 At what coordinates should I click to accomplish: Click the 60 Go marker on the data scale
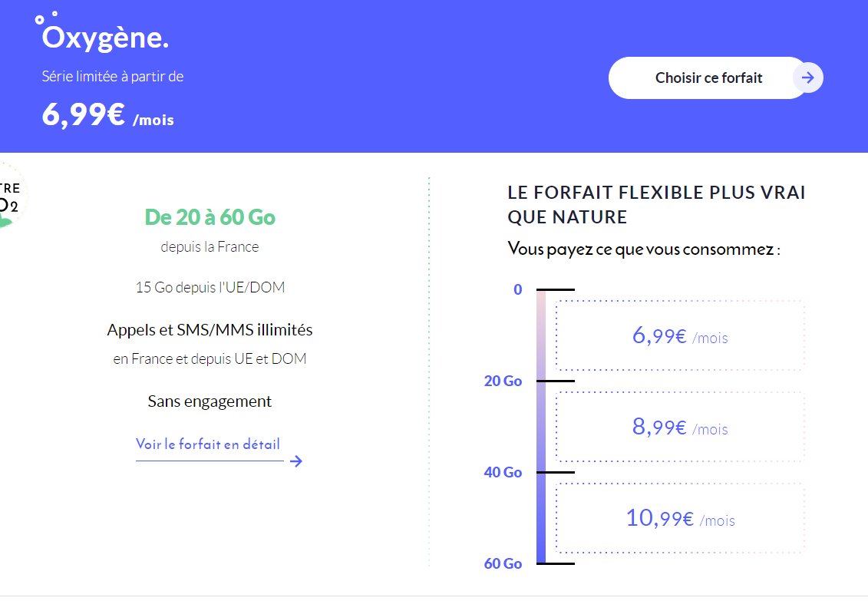coord(503,564)
